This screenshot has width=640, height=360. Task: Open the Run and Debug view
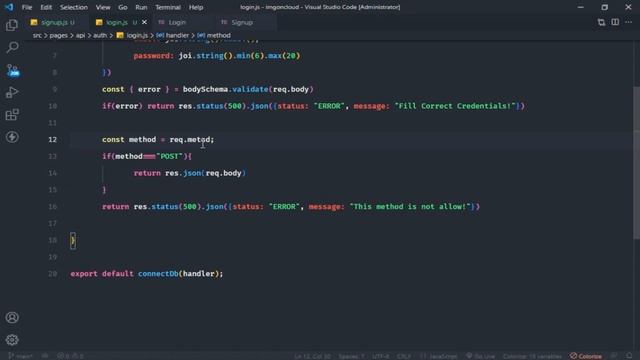tap(12, 93)
